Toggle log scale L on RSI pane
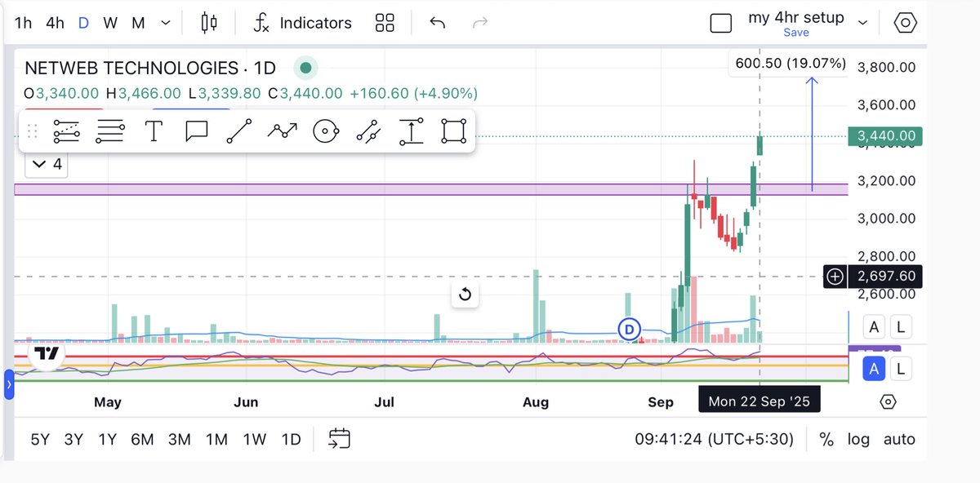Image resolution: width=980 pixels, height=483 pixels. coord(901,369)
